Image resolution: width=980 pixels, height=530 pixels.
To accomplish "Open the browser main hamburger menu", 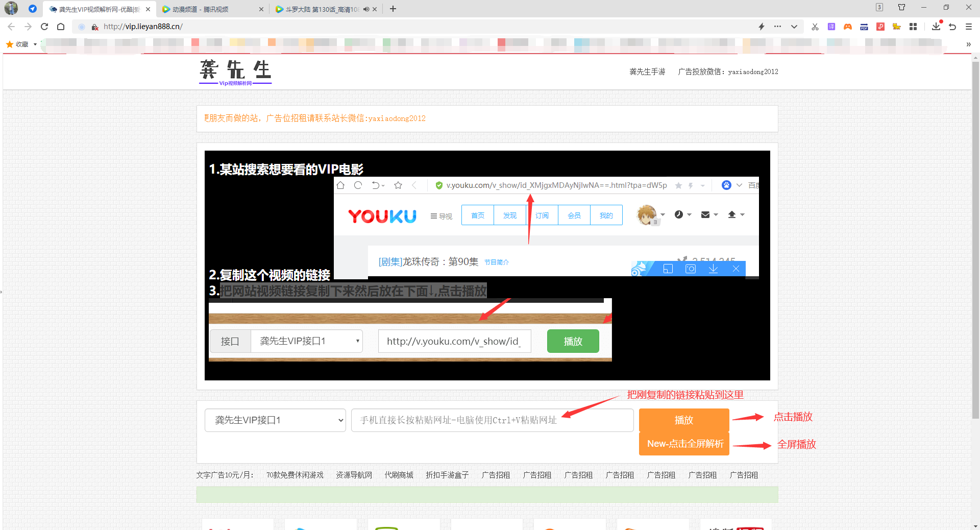I will (969, 27).
